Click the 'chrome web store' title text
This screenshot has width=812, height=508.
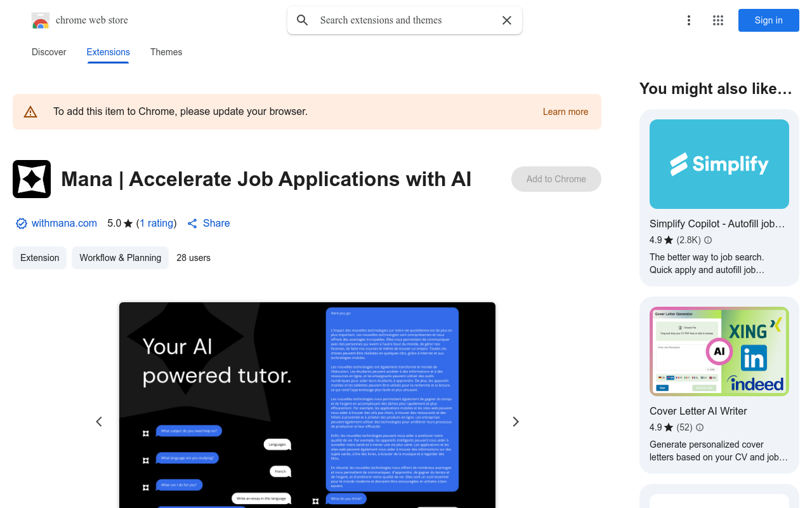(x=92, y=20)
